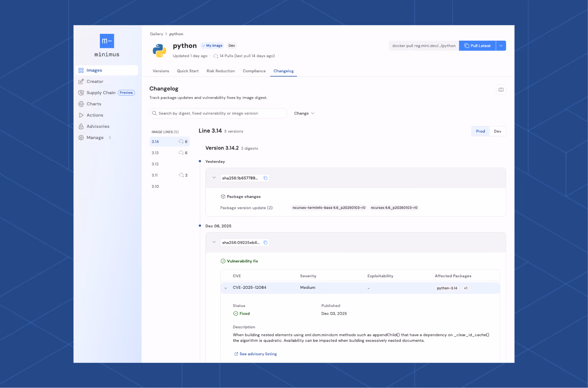Open the See advisory listing link
The height and width of the screenshot is (388, 588).
[x=256, y=354]
